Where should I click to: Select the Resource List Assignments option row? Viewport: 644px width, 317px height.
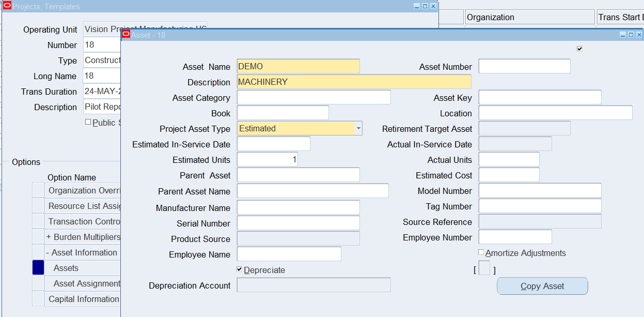(83, 206)
